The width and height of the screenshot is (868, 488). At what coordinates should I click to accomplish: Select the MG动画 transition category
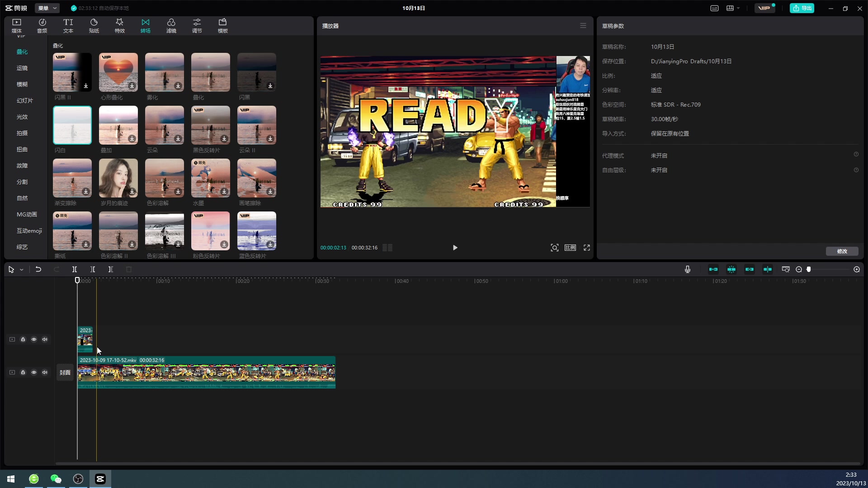(27, 214)
